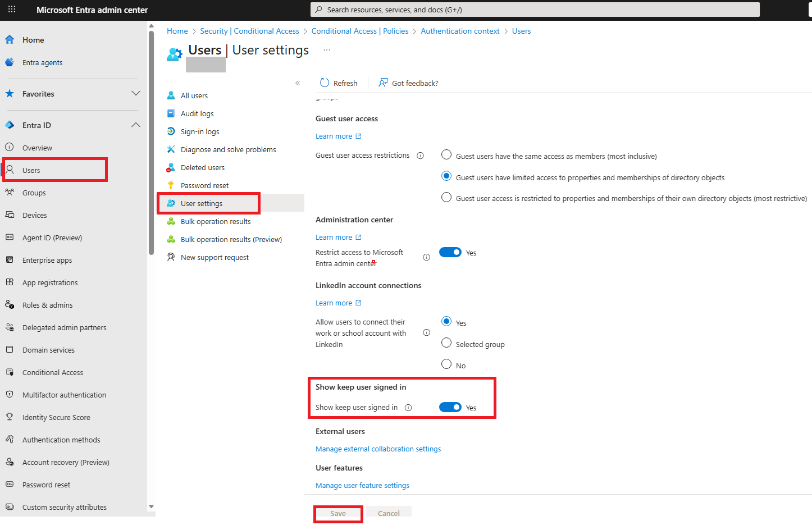Expand the Favorites section chevron
The height and width of the screenshot is (525, 812).
[x=135, y=93]
